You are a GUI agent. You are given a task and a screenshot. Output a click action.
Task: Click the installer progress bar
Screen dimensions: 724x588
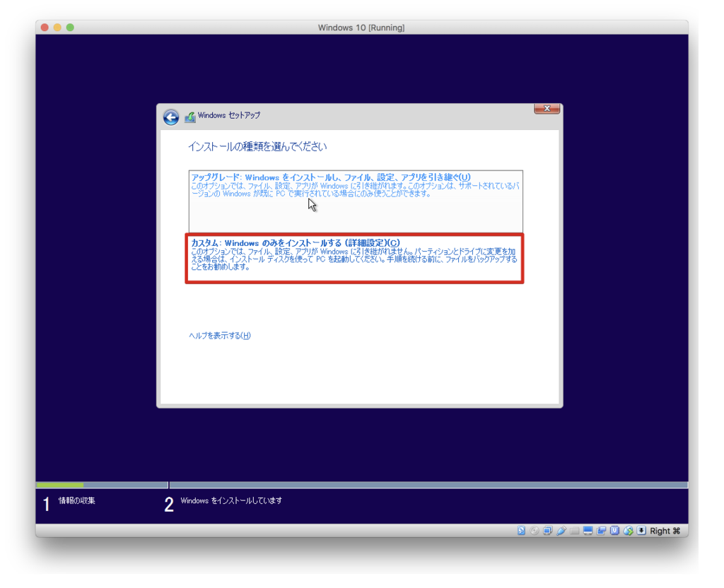pyautogui.click(x=362, y=485)
